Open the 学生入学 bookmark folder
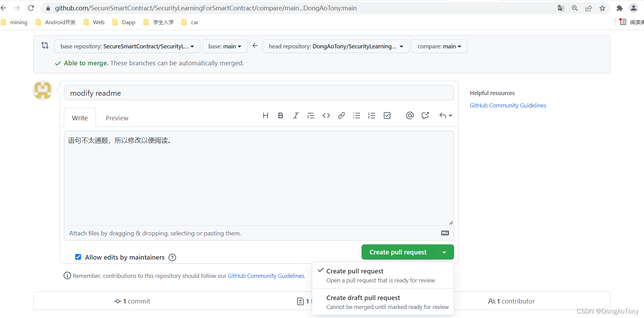 (x=158, y=22)
